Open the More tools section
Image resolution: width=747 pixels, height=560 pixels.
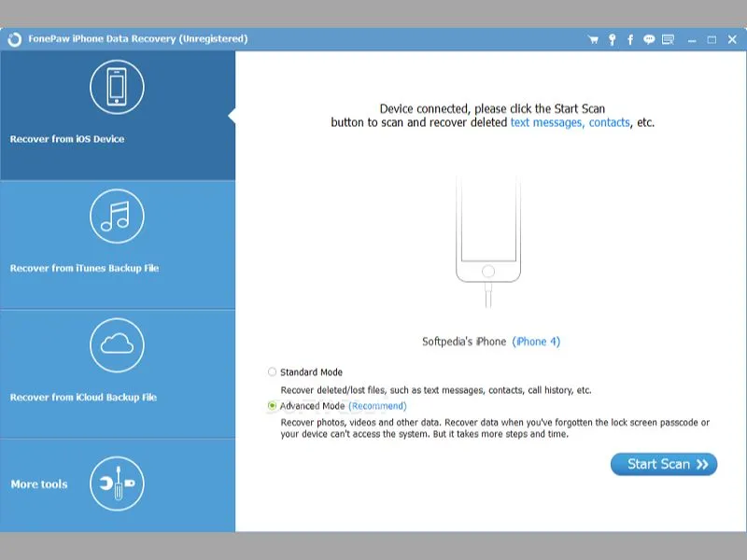click(x=118, y=485)
